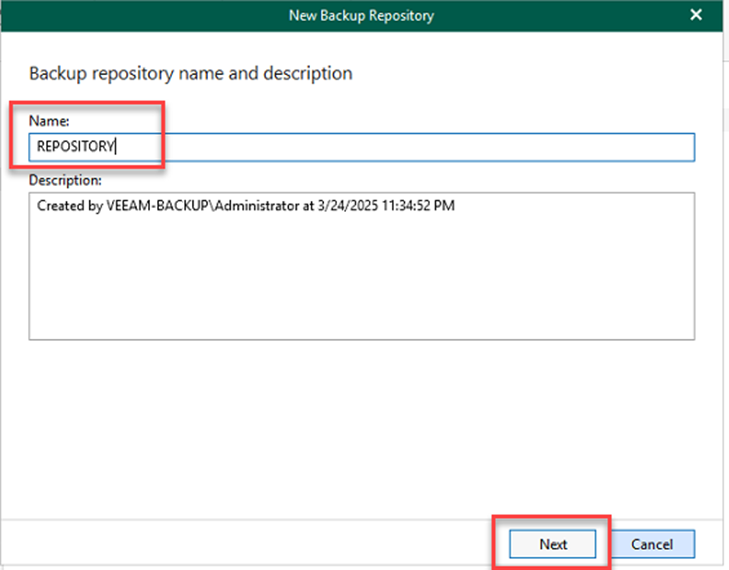Viewport: 729px width, 570px height.
Task: Cancel the repository wizard
Action: pyautogui.click(x=651, y=544)
